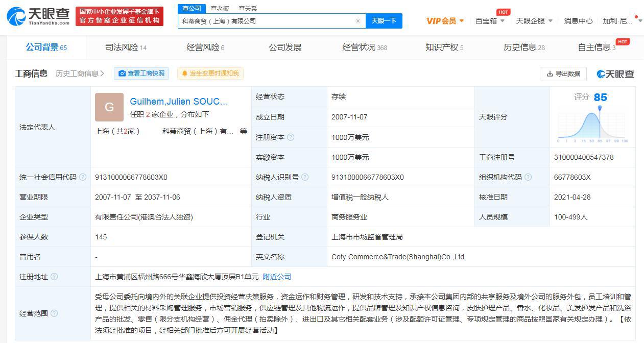Switch to the 知识产权 tab
Viewport: 644px width, 343px height.
[x=444, y=47]
